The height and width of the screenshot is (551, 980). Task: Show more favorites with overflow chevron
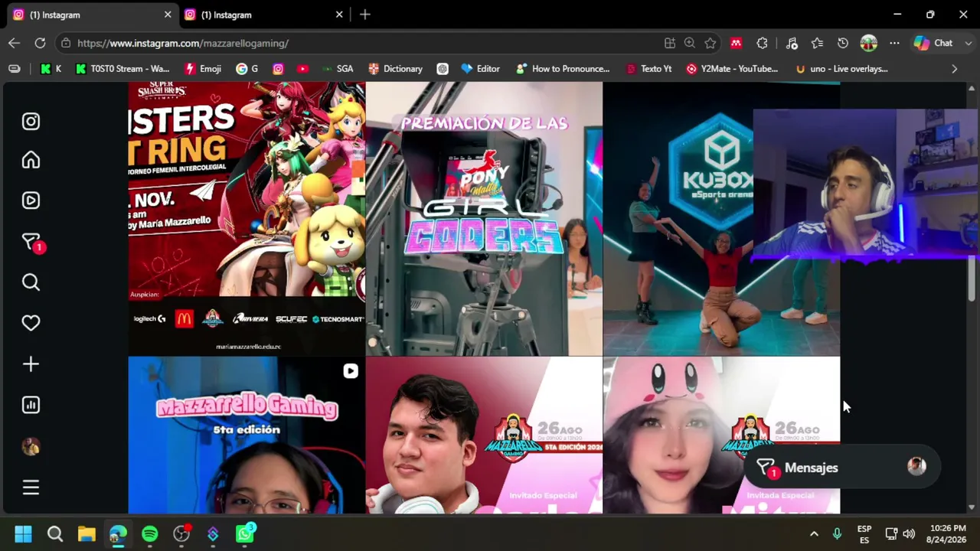point(954,69)
